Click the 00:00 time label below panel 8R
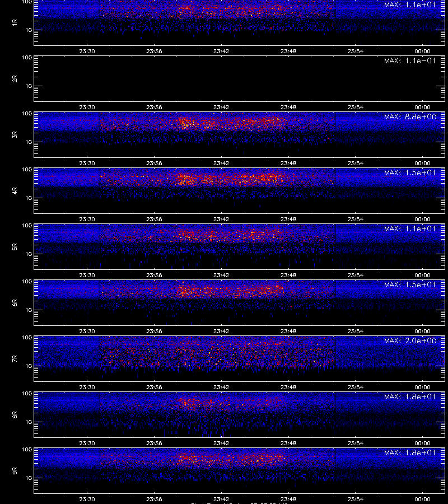 (x=422, y=444)
